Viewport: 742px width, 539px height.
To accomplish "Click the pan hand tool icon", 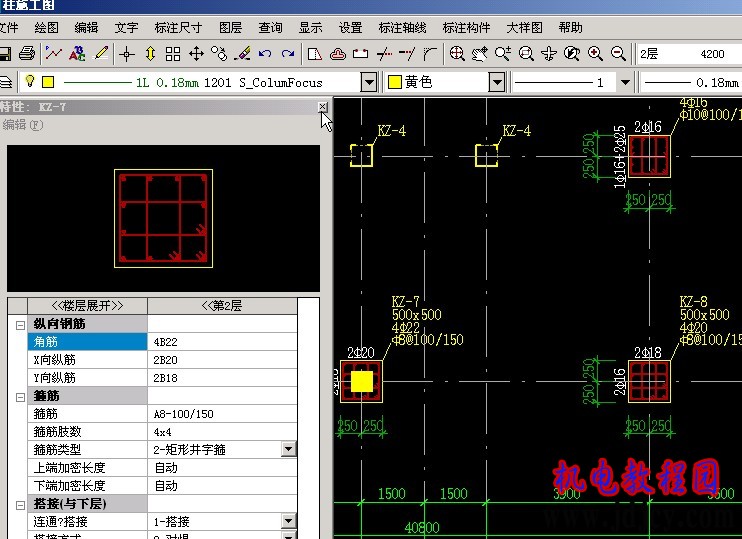I will pos(480,53).
